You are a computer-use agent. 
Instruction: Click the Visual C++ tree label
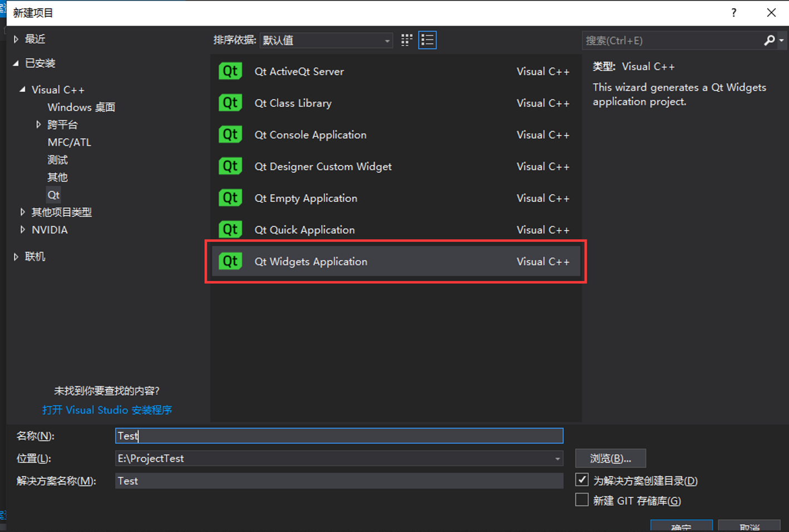(58, 90)
